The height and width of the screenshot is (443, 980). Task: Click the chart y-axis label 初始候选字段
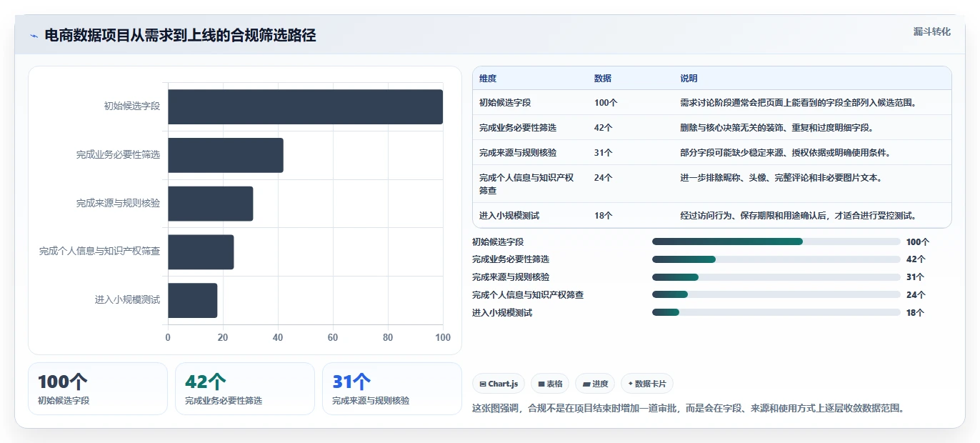click(x=132, y=106)
